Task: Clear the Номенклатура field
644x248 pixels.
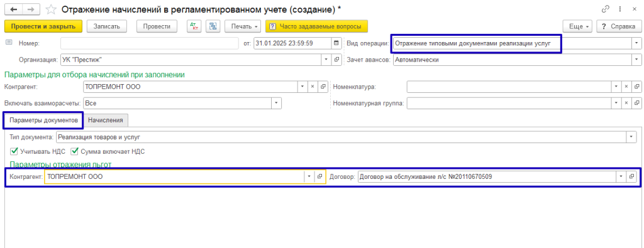Action: pos(626,87)
